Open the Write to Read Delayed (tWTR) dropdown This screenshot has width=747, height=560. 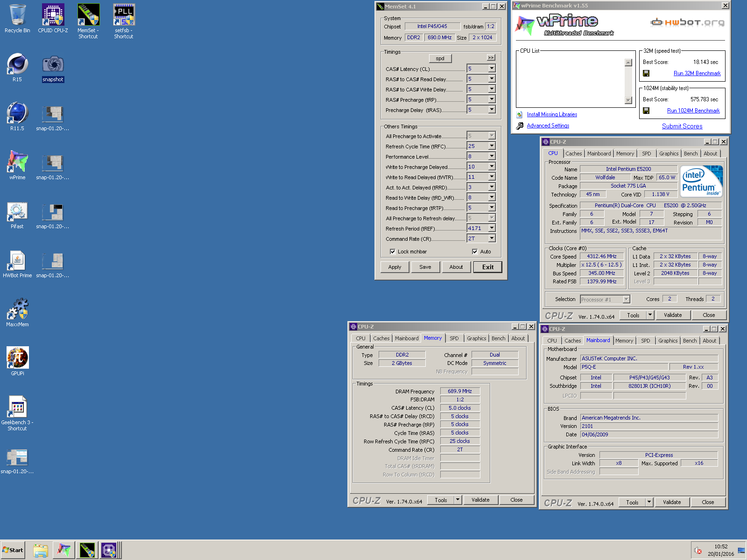(x=492, y=177)
